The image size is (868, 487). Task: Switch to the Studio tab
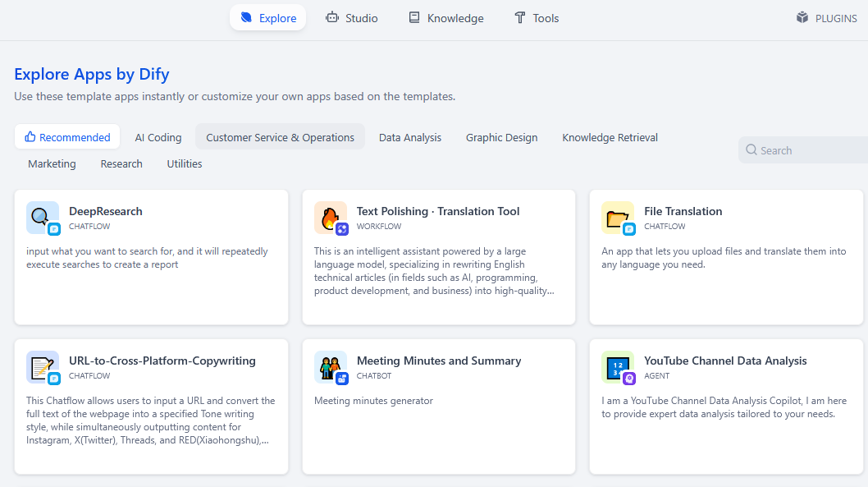(x=352, y=18)
